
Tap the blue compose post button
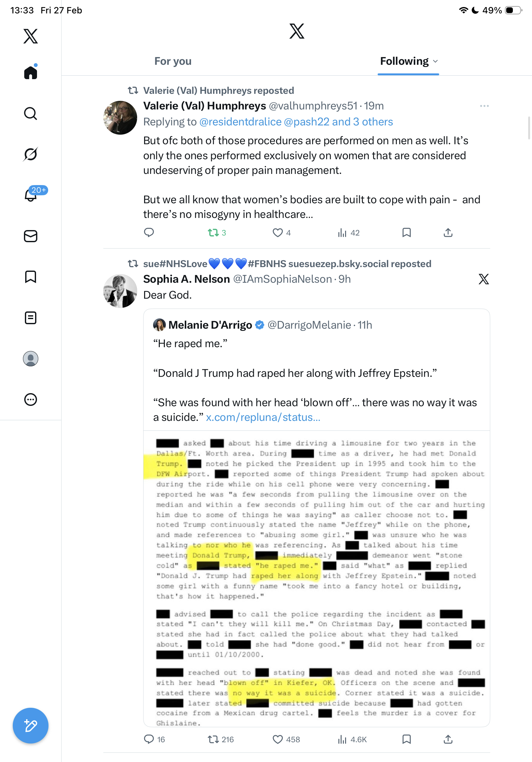31,726
